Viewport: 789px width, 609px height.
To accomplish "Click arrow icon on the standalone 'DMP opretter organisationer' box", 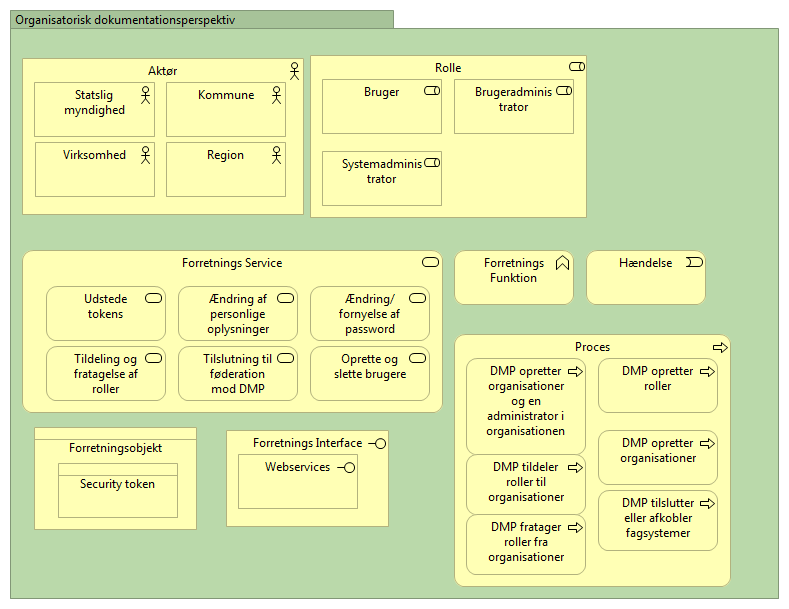I will (707, 443).
